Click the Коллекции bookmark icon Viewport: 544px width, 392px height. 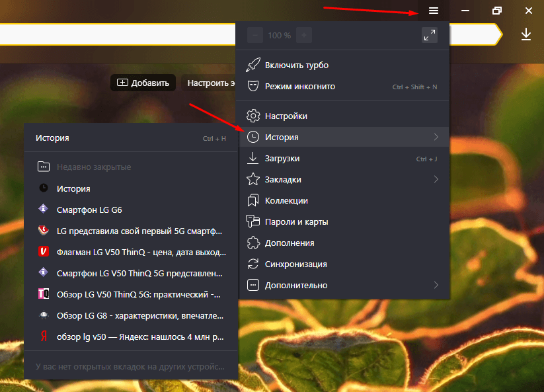pyautogui.click(x=253, y=200)
